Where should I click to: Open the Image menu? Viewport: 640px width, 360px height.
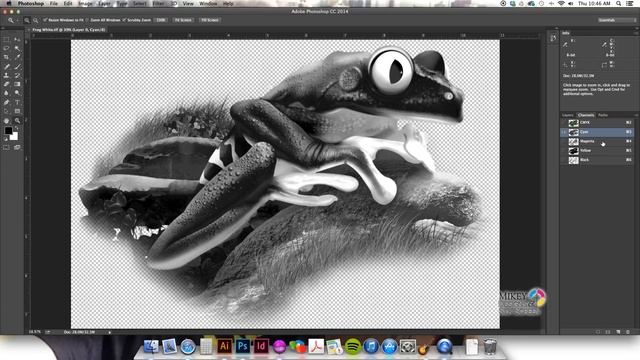point(85,3)
